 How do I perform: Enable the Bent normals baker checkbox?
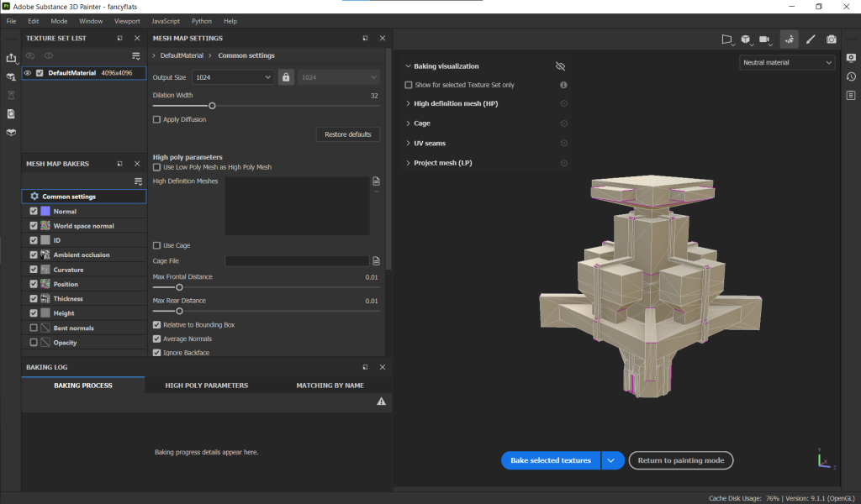[34, 328]
